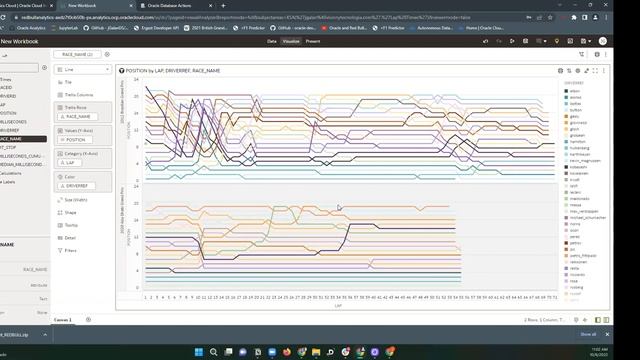640x360 pixels.
Task: Open the Canvas 1 tab
Action: pyautogui.click(x=63, y=320)
